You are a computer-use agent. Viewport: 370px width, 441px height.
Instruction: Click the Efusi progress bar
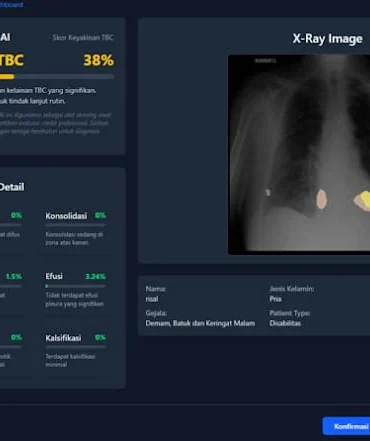point(76,286)
